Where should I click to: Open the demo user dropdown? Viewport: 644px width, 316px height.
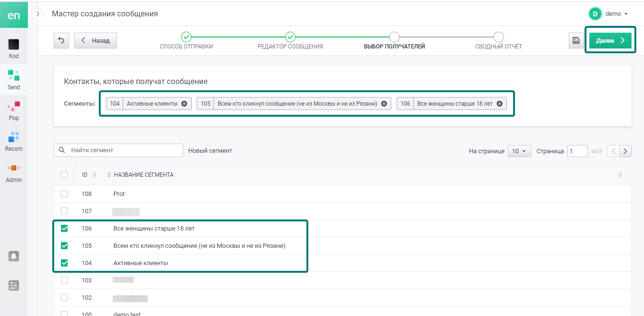pyautogui.click(x=616, y=14)
